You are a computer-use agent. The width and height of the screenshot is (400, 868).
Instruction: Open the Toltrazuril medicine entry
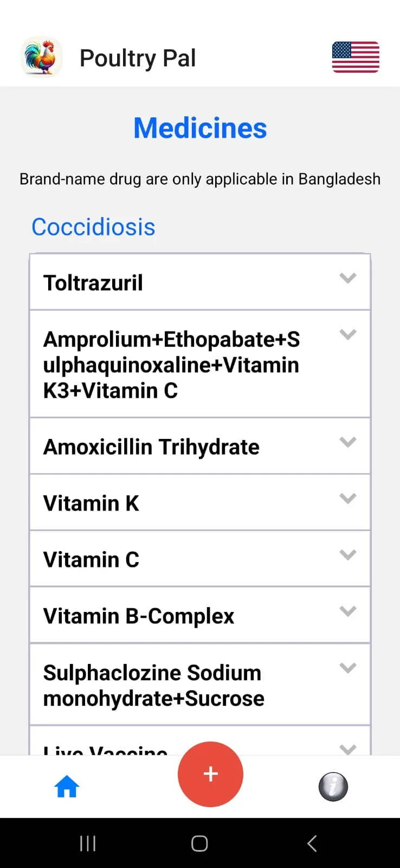point(200,282)
